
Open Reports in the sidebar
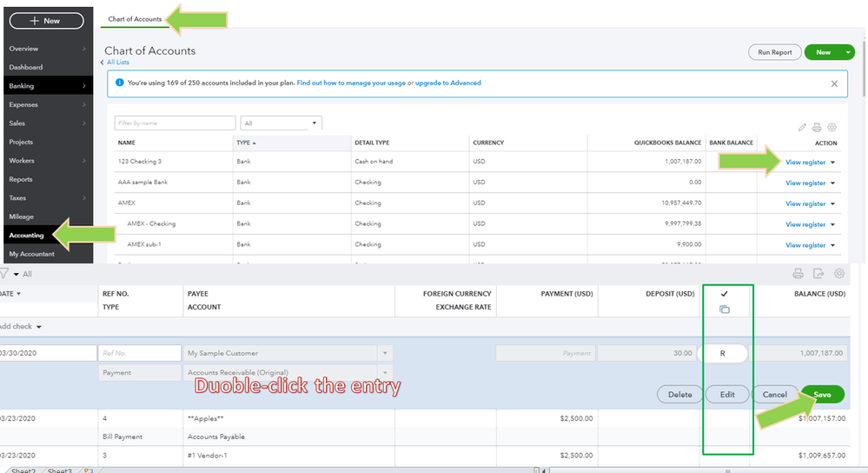[48, 179]
